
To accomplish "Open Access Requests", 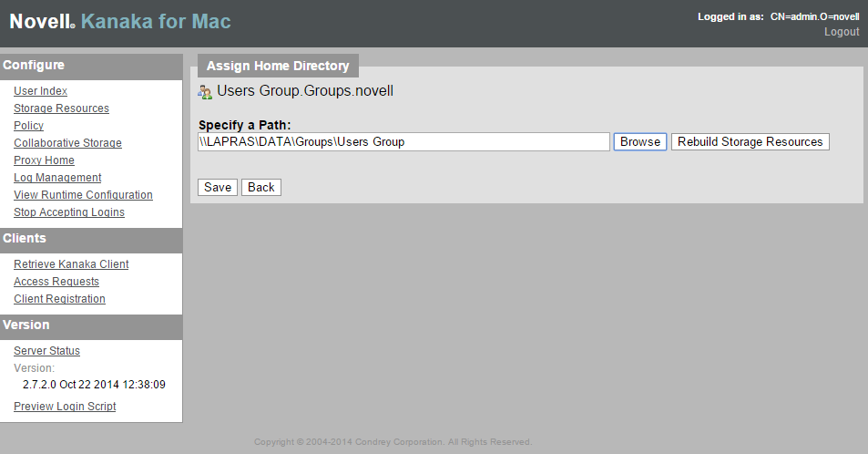I will pyautogui.click(x=56, y=281).
